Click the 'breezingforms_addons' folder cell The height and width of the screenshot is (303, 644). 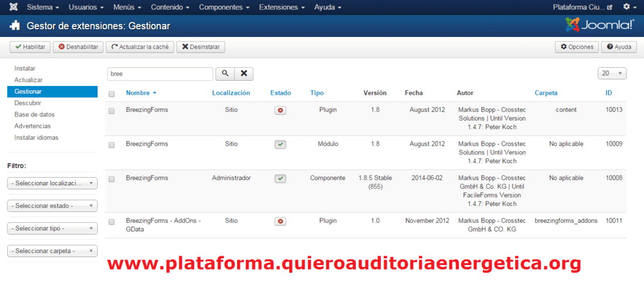[x=566, y=221]
